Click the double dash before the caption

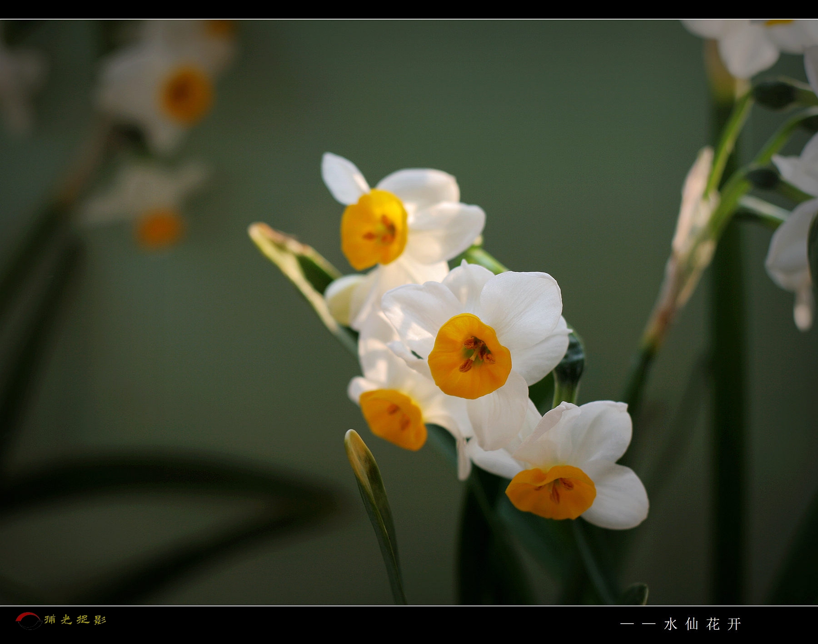click(x=638, y=624)
